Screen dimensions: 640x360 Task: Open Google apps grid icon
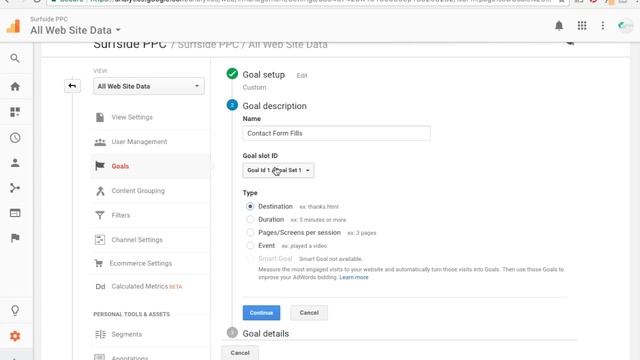[x=582, y=26]
